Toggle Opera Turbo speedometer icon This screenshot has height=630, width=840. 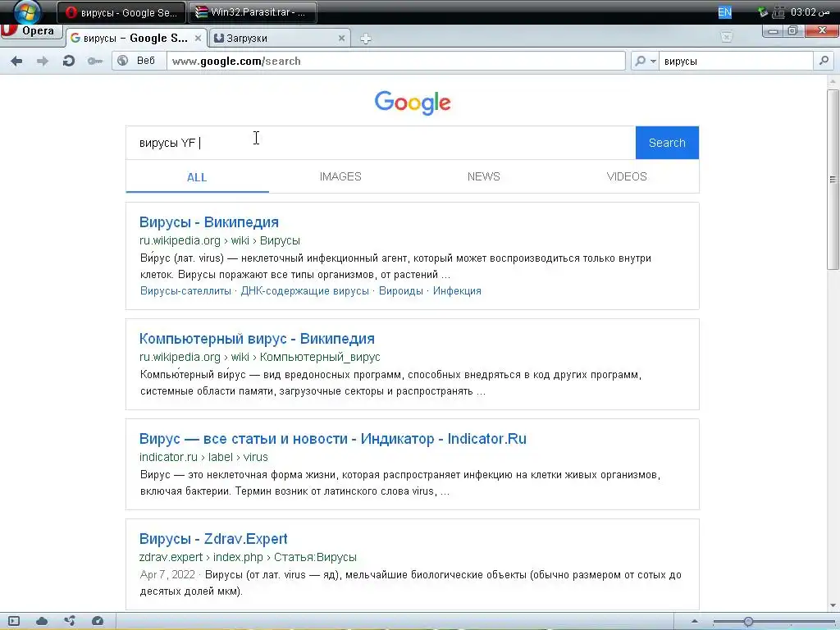(x=98, y=621)
